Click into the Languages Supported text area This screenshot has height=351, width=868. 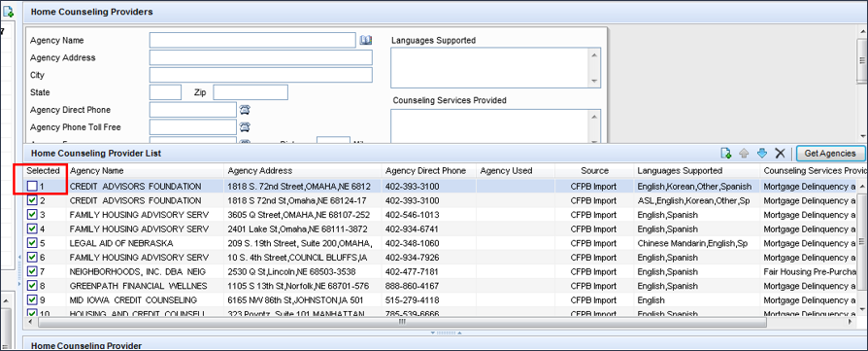(490, 68)
